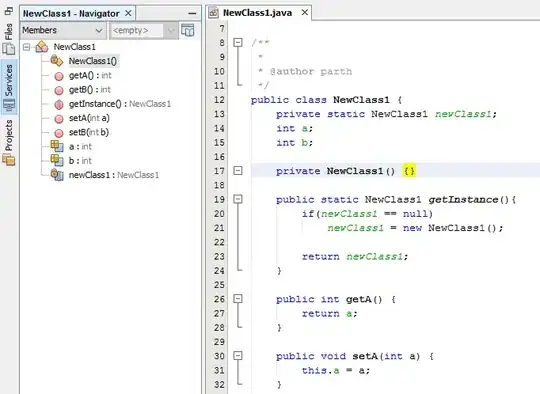540x394 pixels.
Task: Collapse the NewClass1 tree node
Action: coord(27,47)
